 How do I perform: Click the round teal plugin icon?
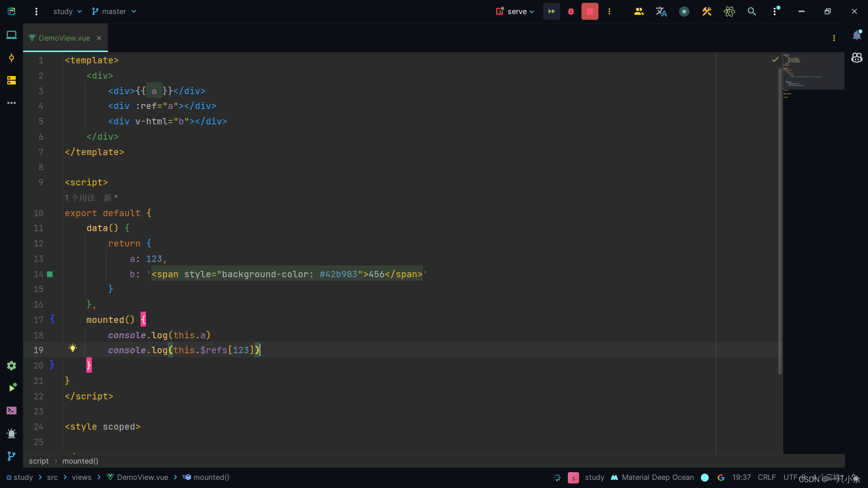point(684,11)
